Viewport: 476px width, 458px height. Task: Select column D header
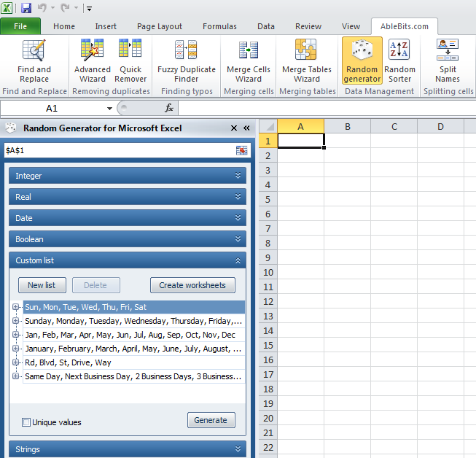tap(440, 126)
